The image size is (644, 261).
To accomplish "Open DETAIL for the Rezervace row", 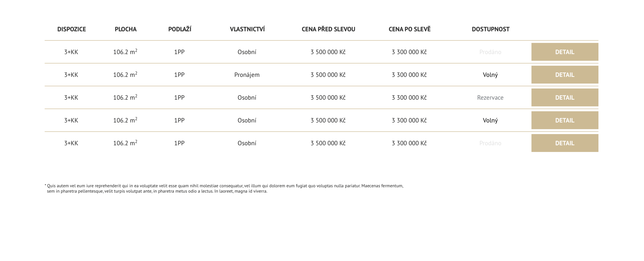I will click(x=564, y=97).
